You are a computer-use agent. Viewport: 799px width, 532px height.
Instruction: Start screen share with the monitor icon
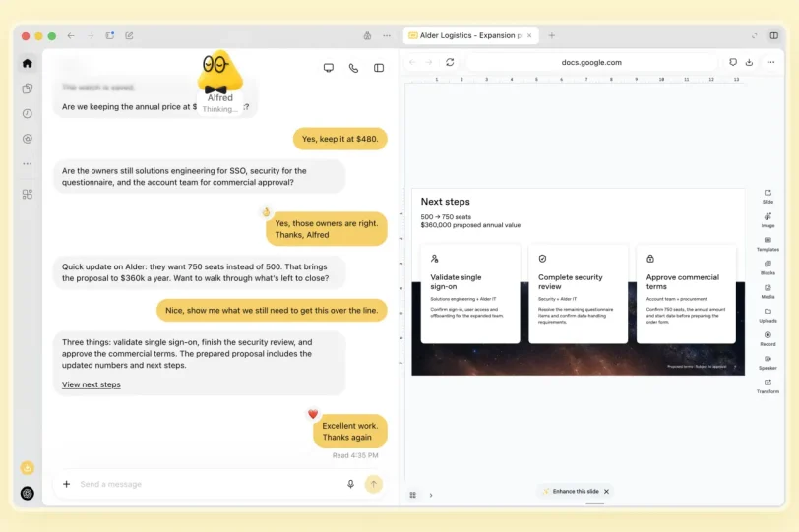[329, 68]
